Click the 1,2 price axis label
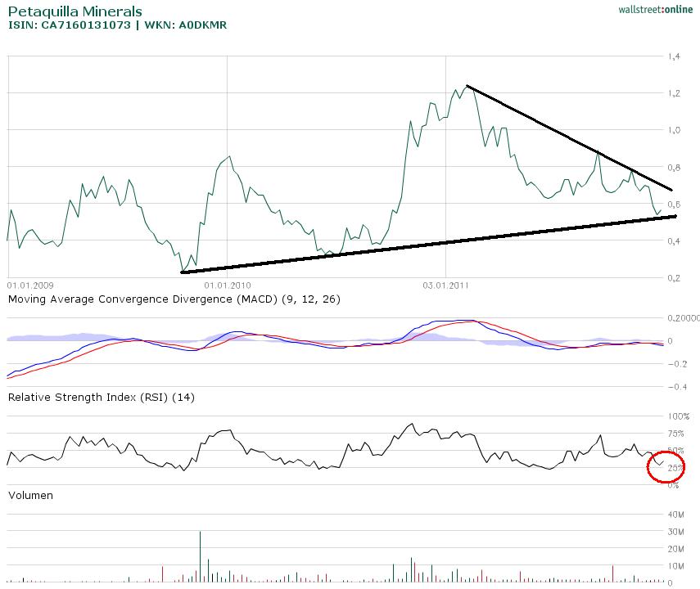The height and width of the screenshot is (589, 700). tap(674, 93)
